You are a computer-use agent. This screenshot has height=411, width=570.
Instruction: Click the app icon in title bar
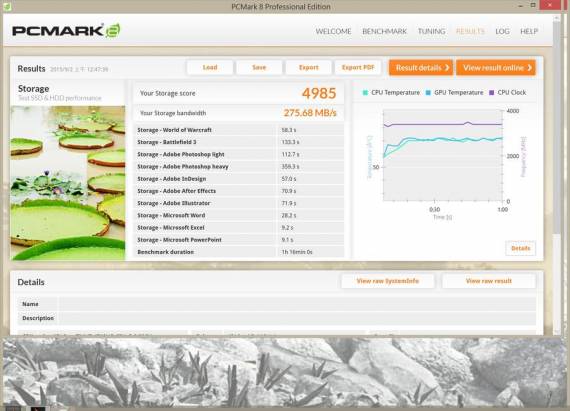pos(7,7)
